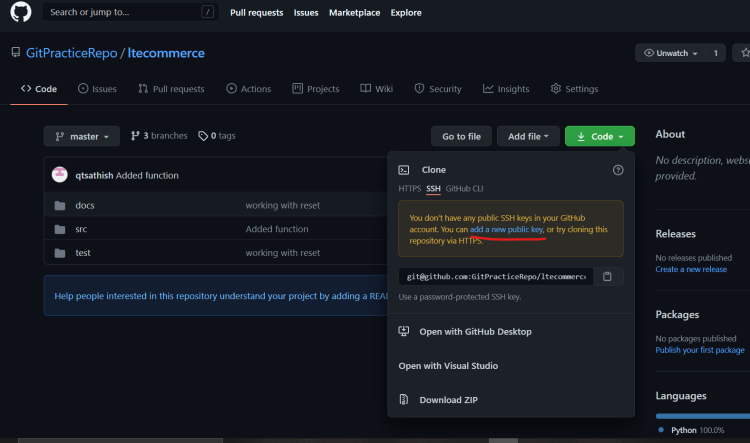Click the test folder icon
The image size is (750, 443).
pyautogui.click(x=60, y=253)
